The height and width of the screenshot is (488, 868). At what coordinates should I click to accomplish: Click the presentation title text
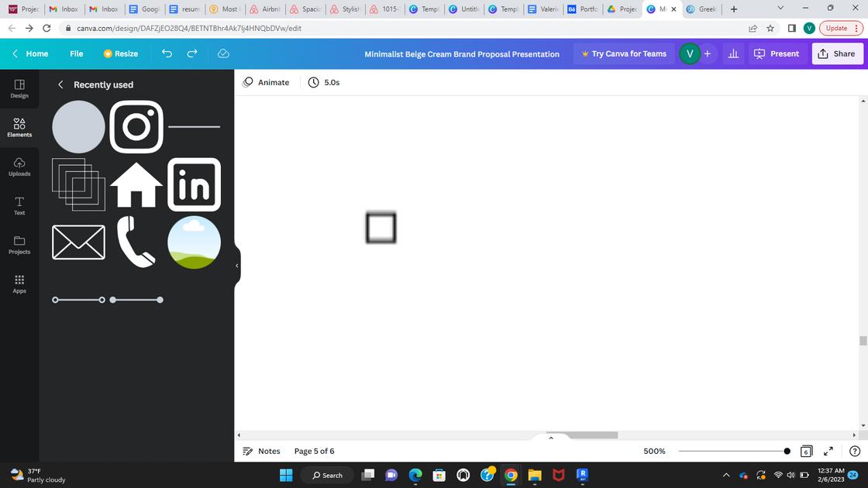(462, 54)
